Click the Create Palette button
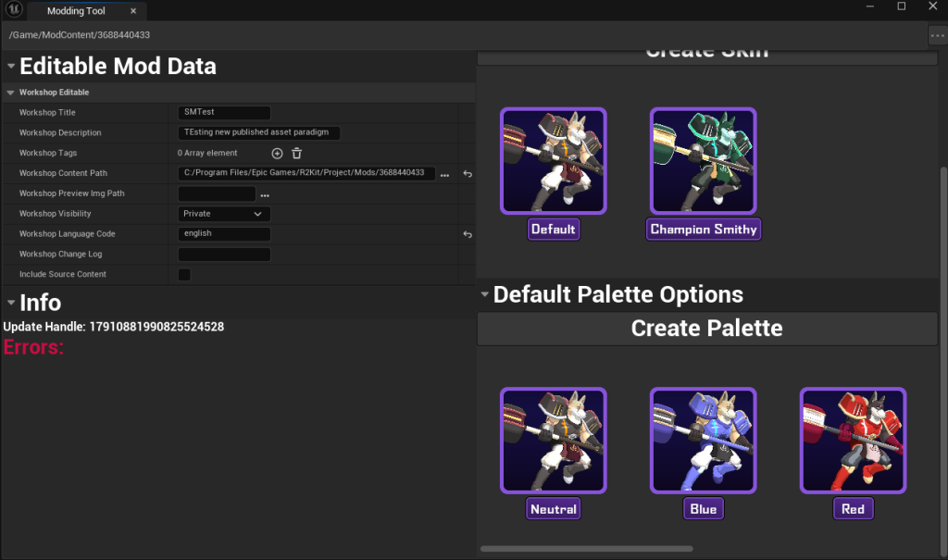The height and width of the screenshot is (560, 948). tap(706, 329)
